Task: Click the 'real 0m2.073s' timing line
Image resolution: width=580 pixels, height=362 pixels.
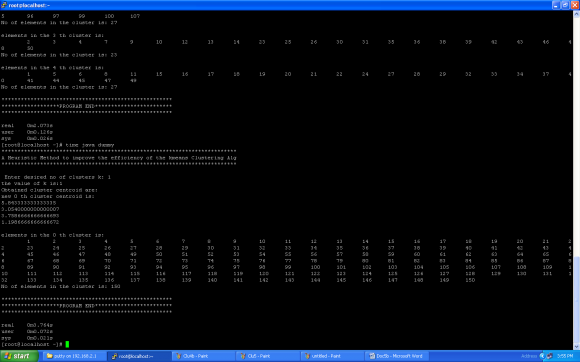Action: coord(27,126)
